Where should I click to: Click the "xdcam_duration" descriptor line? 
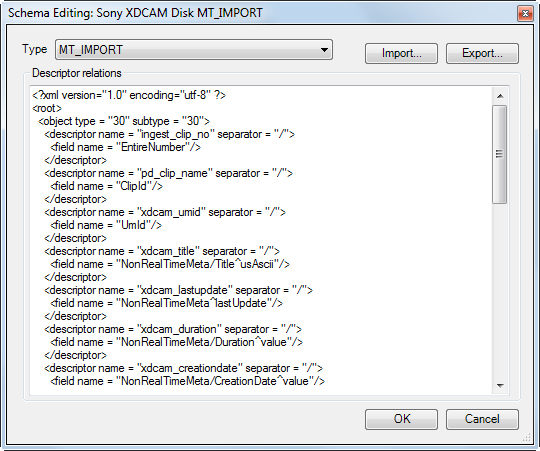(173, 329)
